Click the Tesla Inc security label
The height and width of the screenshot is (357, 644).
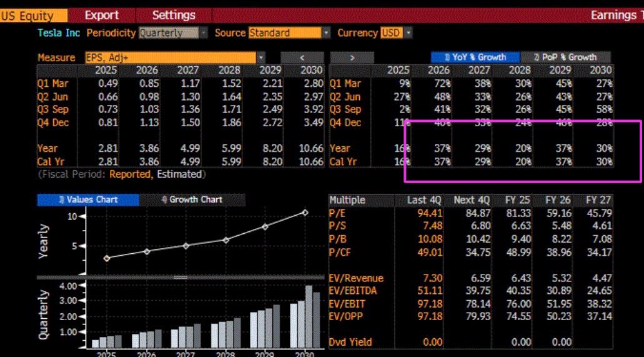coord(59,33)
